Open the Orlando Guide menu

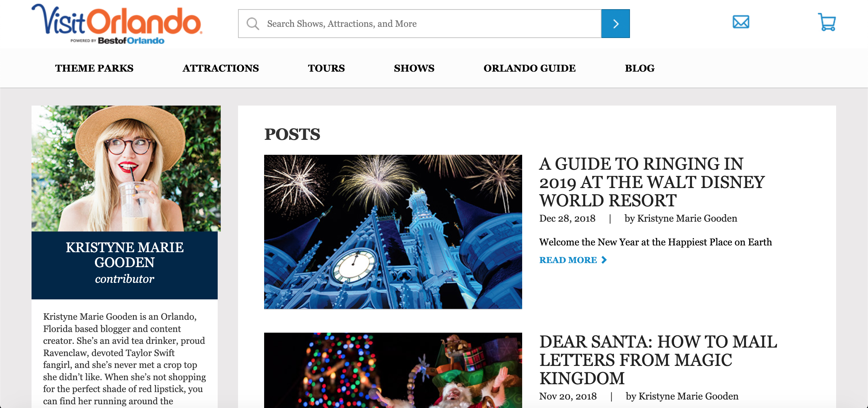click(x=529, y=68)
